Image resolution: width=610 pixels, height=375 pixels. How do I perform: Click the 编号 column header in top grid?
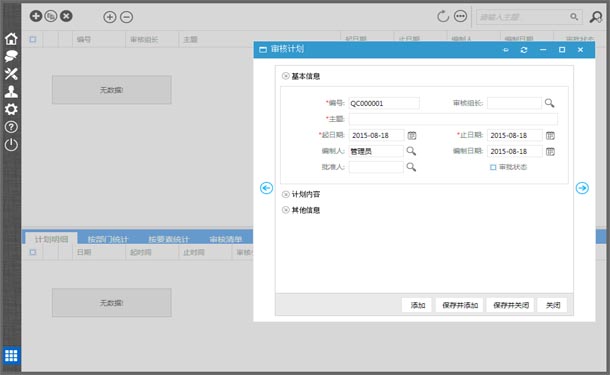coord(99,39)
